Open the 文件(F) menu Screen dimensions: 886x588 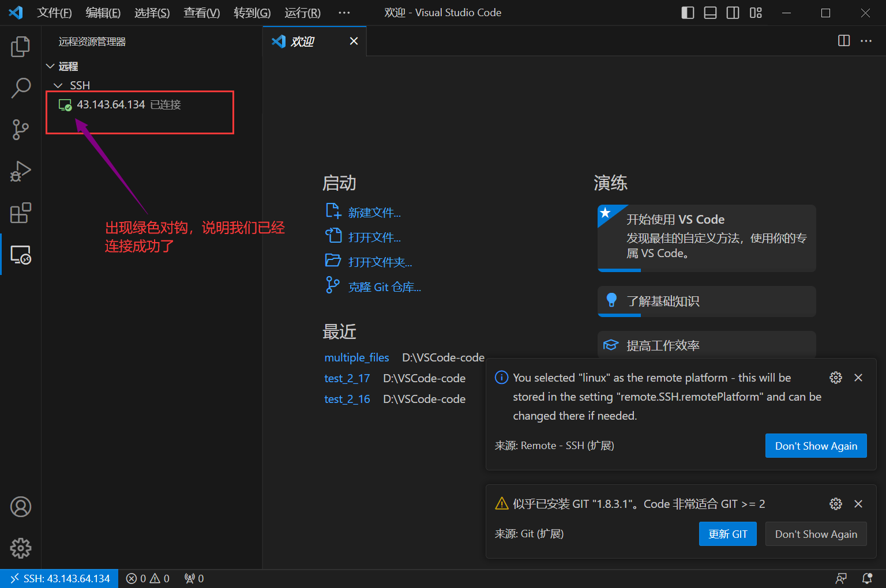point(55,13)
